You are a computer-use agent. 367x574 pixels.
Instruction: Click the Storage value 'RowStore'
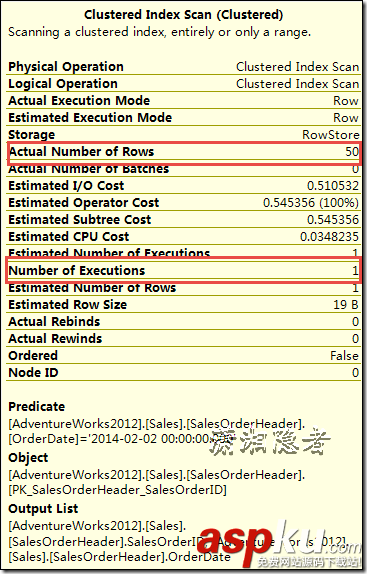pos(331,135)
